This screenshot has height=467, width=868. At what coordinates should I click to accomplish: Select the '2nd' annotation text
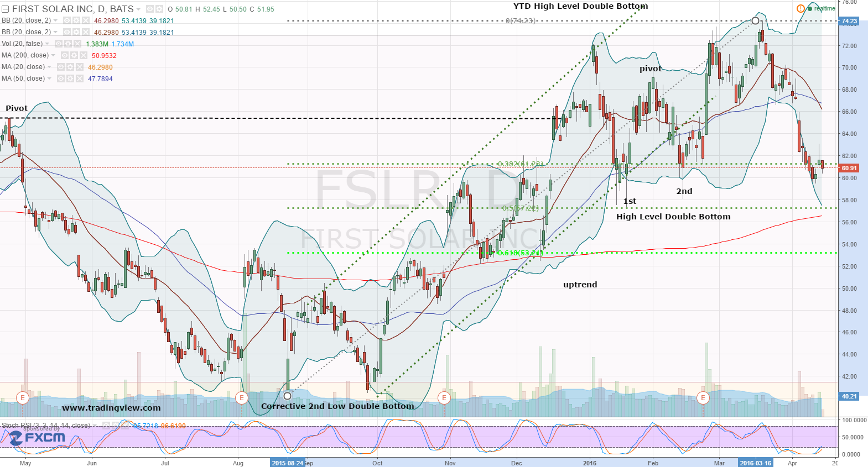(684, 191)
